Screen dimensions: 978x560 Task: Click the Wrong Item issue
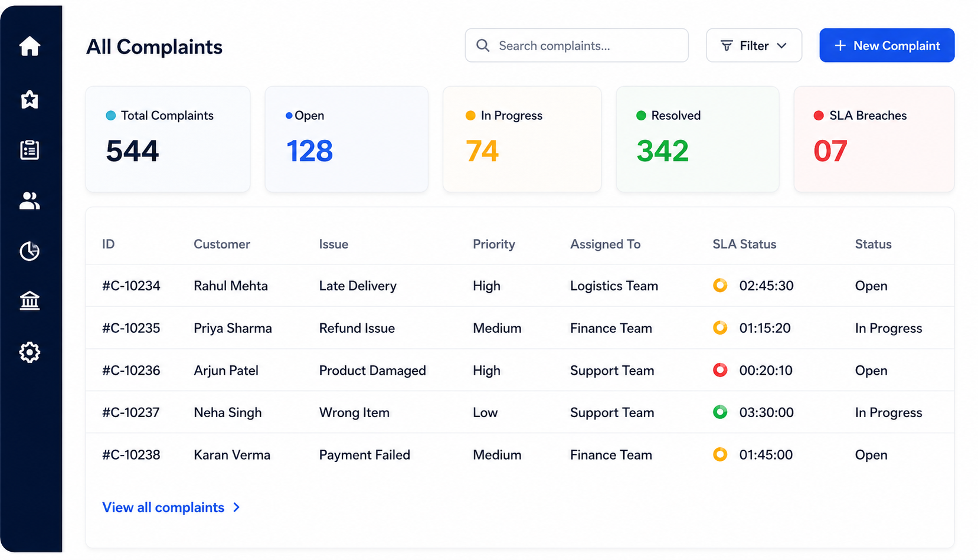tap(354, 412)
